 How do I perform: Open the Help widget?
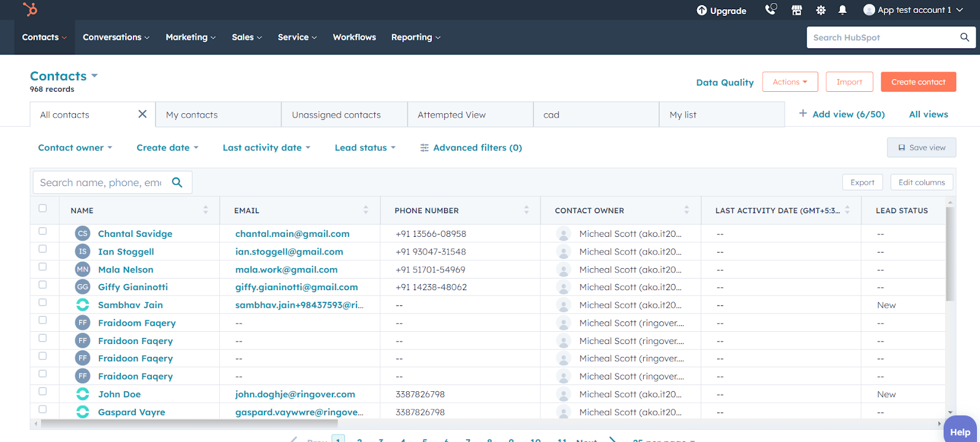tap(960, 430)
